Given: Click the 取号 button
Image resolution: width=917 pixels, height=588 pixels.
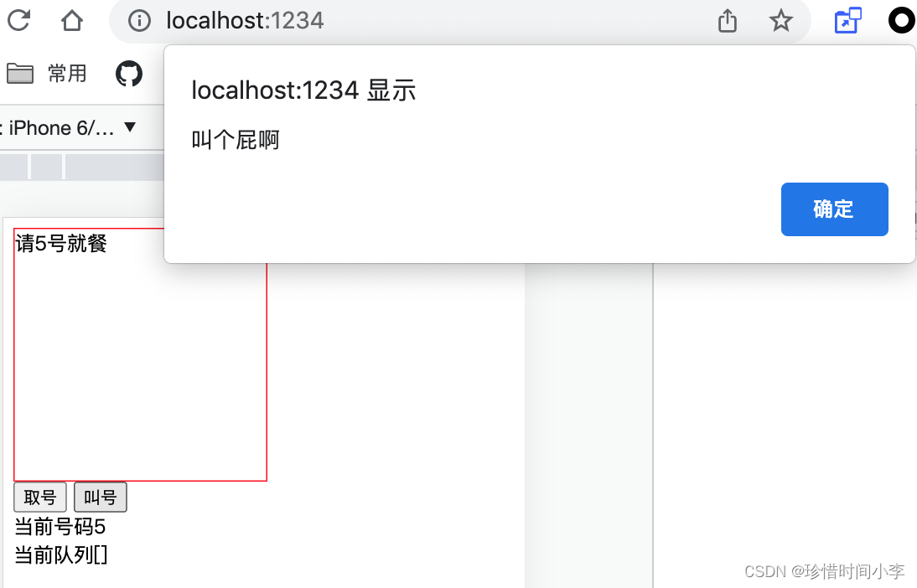Looking at the screenshot, I should point(39,498).
